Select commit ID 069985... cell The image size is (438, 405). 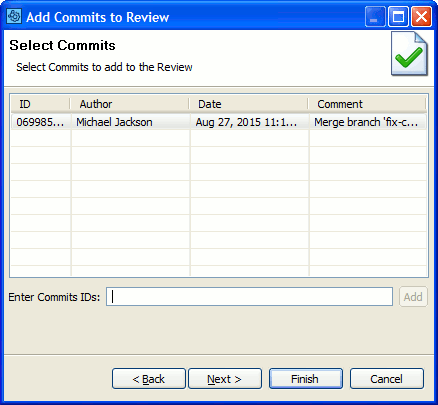[41, 122]
